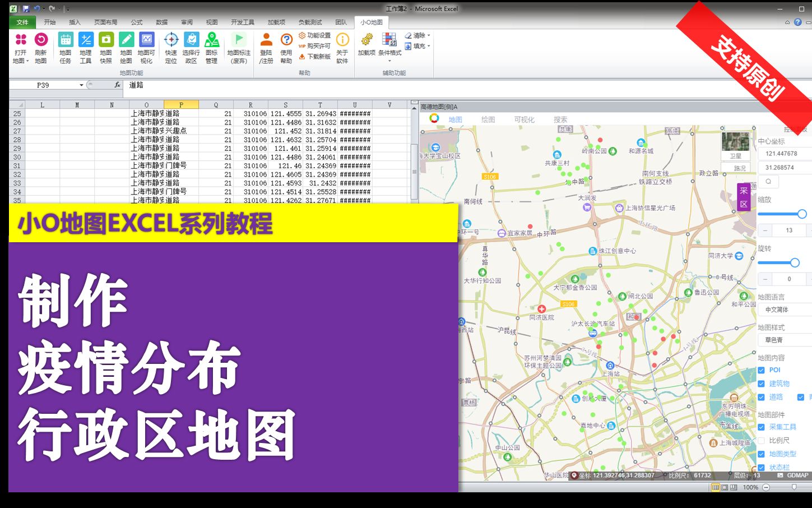Switch to the 开发工具 ribbon tab
The width and height of the screenshot is (812, 508).
243,22
